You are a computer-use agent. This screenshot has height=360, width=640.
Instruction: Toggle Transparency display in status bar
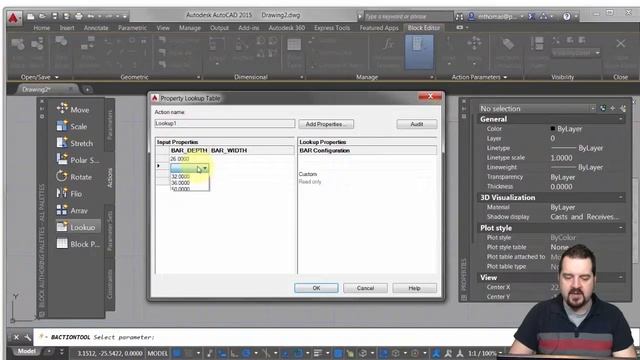point(338,353)
